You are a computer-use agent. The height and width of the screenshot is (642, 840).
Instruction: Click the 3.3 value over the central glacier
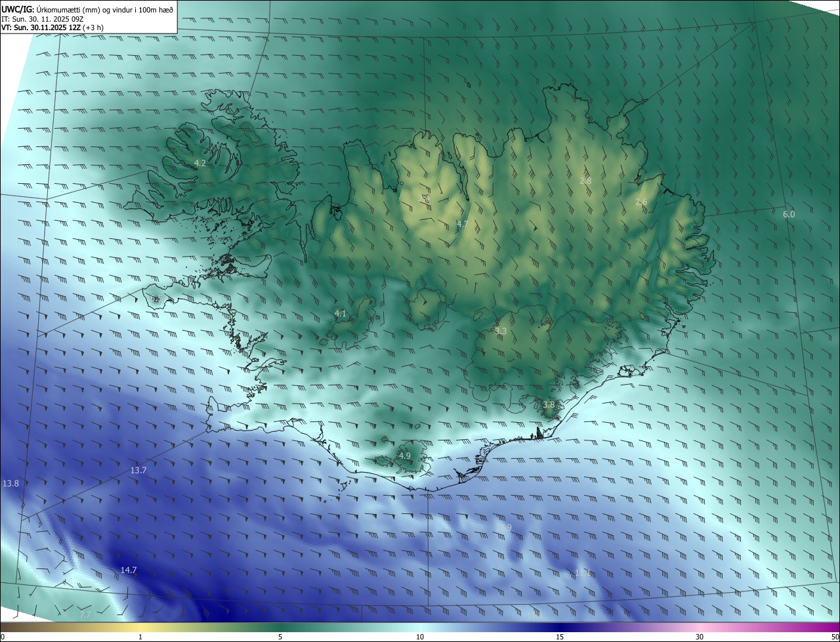click(501, 332)
